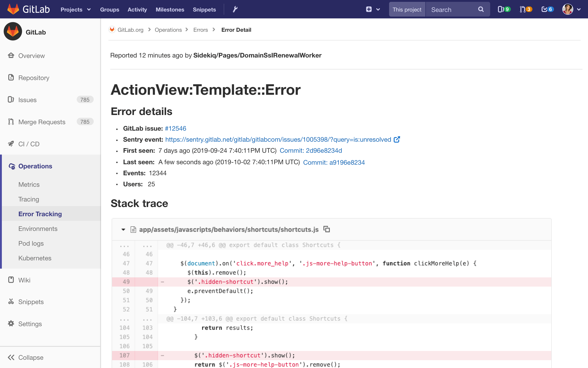
Task: Open Groups in top navigation
Action: pos(110,9)
